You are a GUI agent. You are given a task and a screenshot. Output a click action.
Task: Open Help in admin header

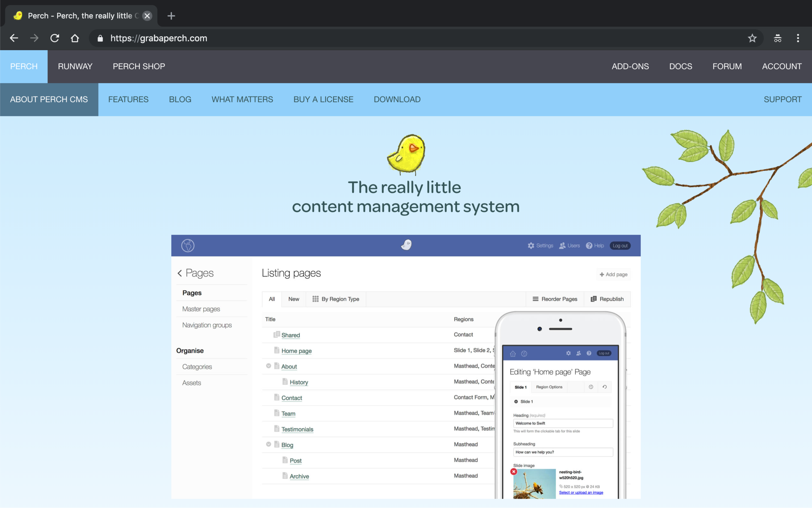coord(595,246)
